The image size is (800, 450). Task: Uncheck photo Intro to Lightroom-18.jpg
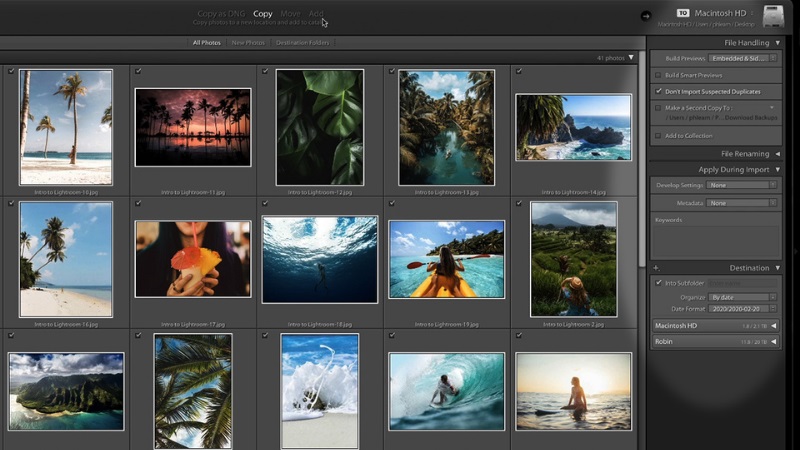click(x=265, y=203)
